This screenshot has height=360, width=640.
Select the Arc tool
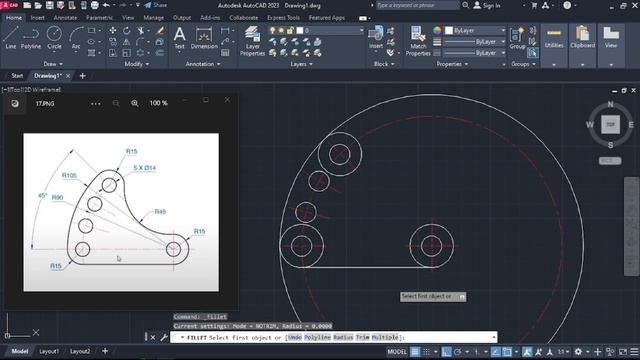[x=76, y=38]
